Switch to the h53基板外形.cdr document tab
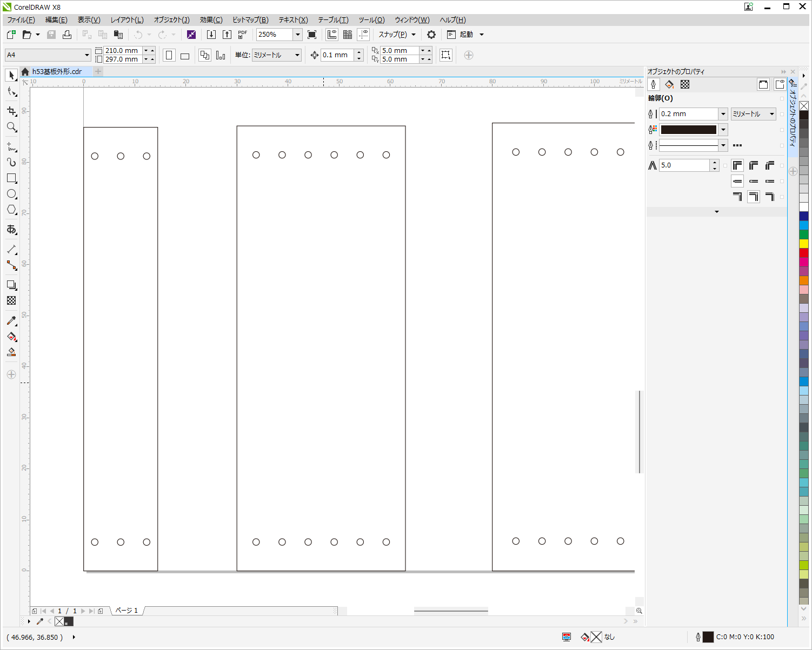Viewport: 812px width, 650px height. (x=57, y=71)
